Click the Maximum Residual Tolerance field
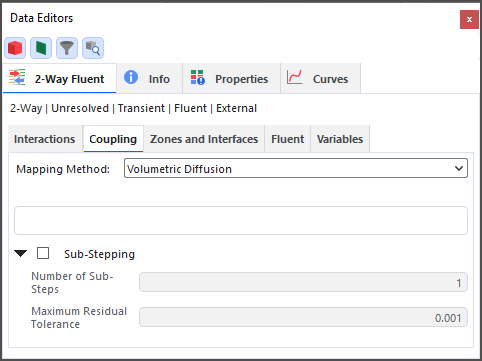 pyautogui.click(x=303, y=317)
